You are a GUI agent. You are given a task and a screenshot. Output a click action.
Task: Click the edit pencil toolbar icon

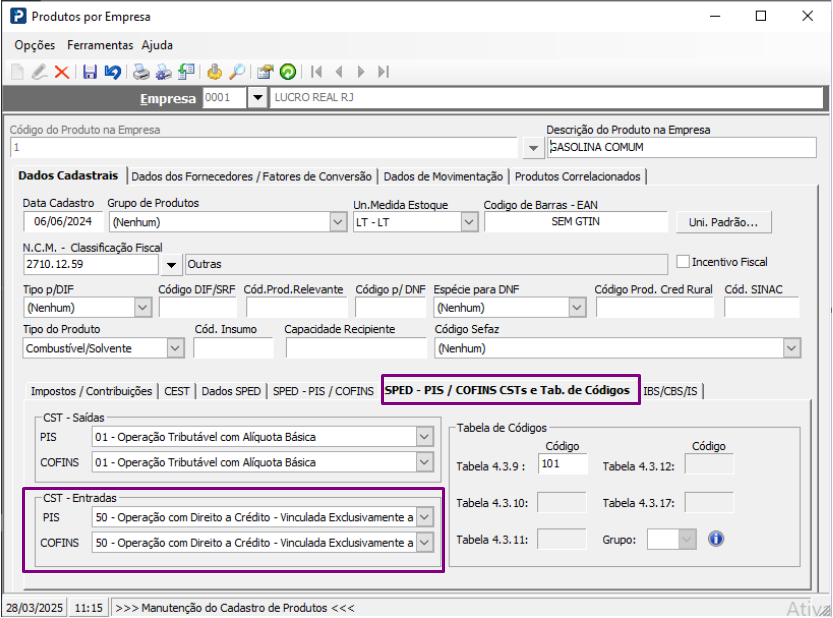[x=39, y=72]
